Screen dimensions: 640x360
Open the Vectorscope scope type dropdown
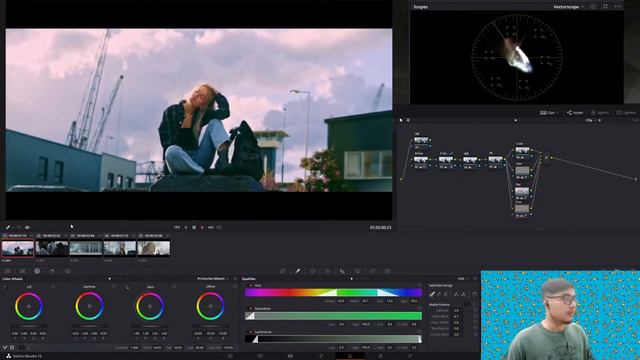pos(568,7)
